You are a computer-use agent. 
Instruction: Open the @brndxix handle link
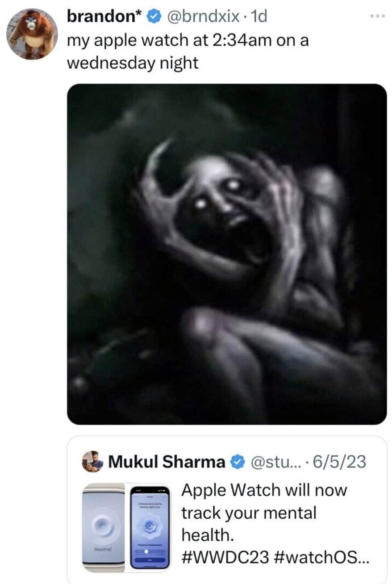(x=204, y=17)
